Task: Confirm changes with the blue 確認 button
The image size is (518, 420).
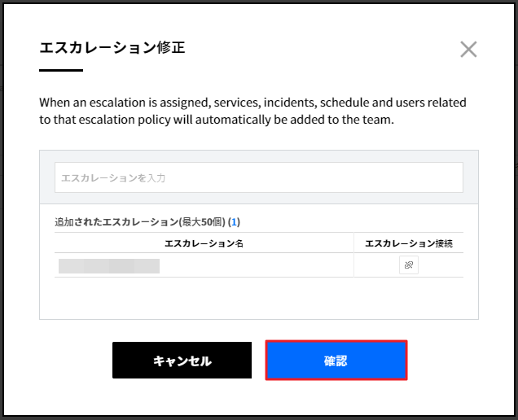Action: (336, 360)
